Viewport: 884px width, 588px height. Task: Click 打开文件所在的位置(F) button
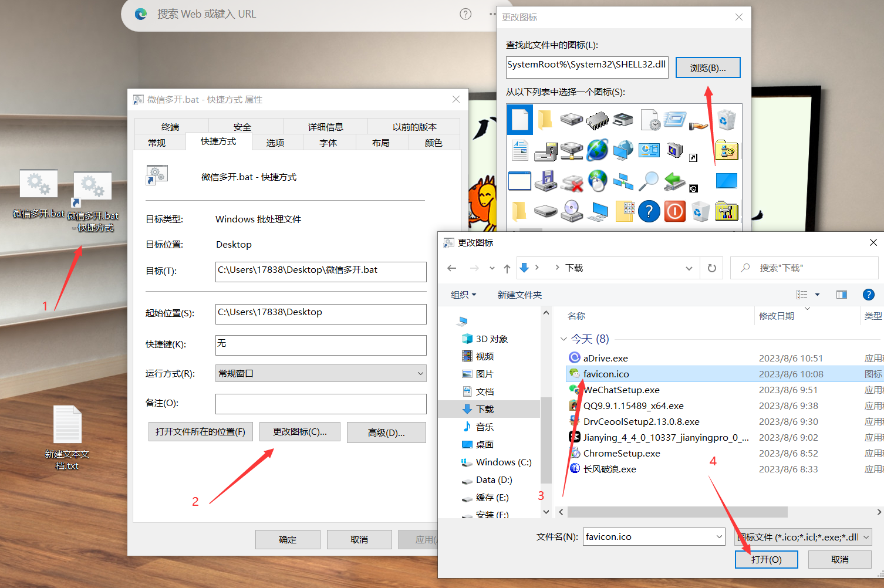(201, 432)
